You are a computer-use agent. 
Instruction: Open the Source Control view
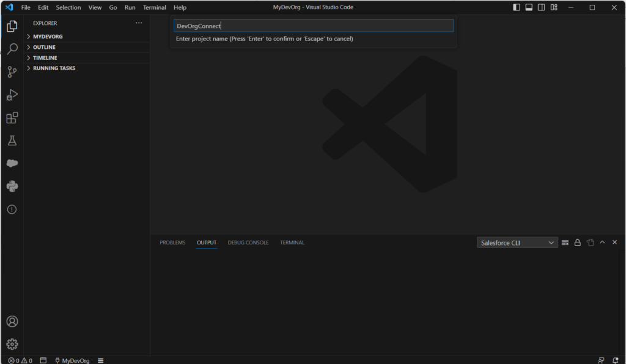(x=12, y=72)
